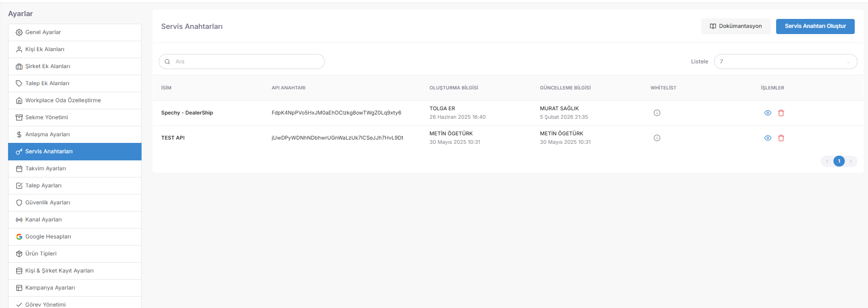Click API key jUwDPyWDNhNDbhwrUGnWaLzUk7lCSeJJh7HvL9Dt
The image size is (868, 308).
337,138
